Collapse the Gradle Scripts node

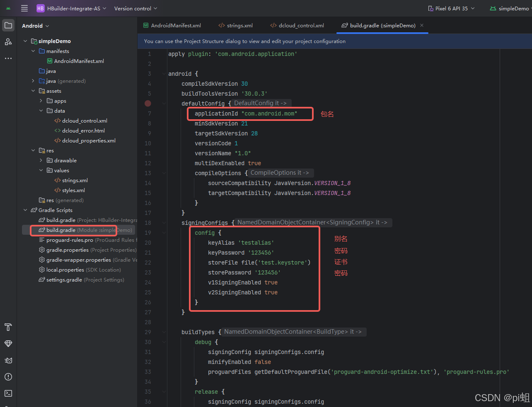tap(25, 210)
